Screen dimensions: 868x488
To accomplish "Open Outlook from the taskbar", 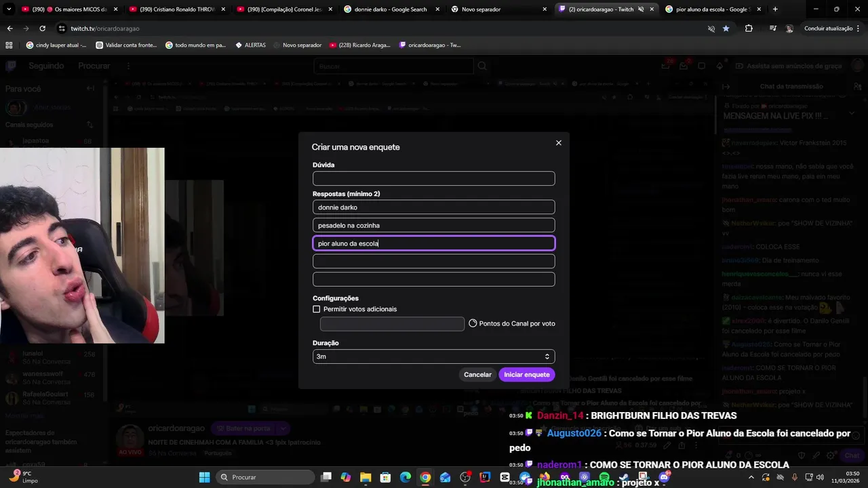I will 445,477.
